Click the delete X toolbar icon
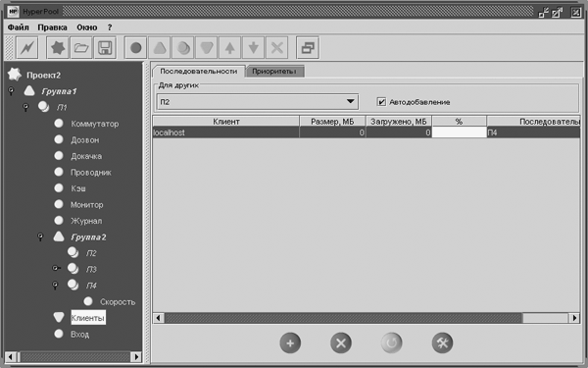The height and width of the screenshot is (368, 588). coord(276,48)
